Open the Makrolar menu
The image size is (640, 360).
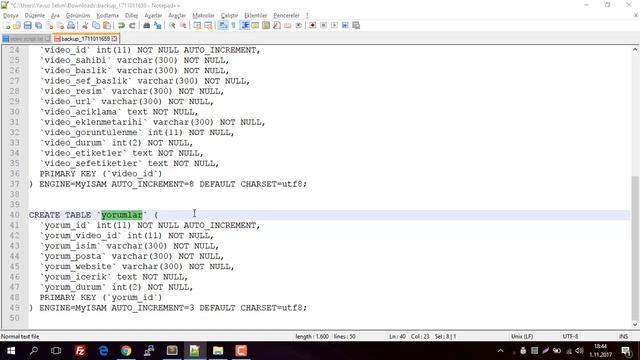click(x=203, y=16)
